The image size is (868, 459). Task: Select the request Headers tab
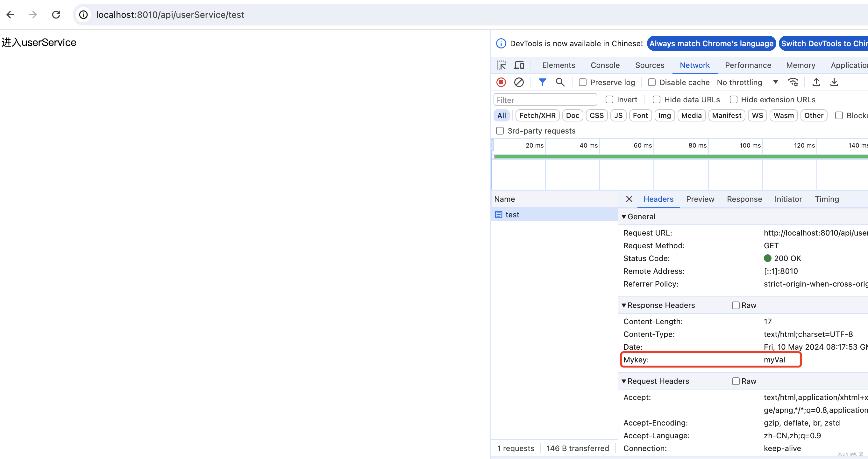658,199
